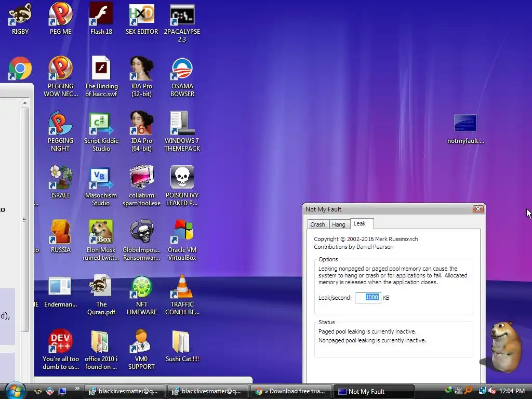Select the PEGGING WOW NEC... desktop icon

60,77
